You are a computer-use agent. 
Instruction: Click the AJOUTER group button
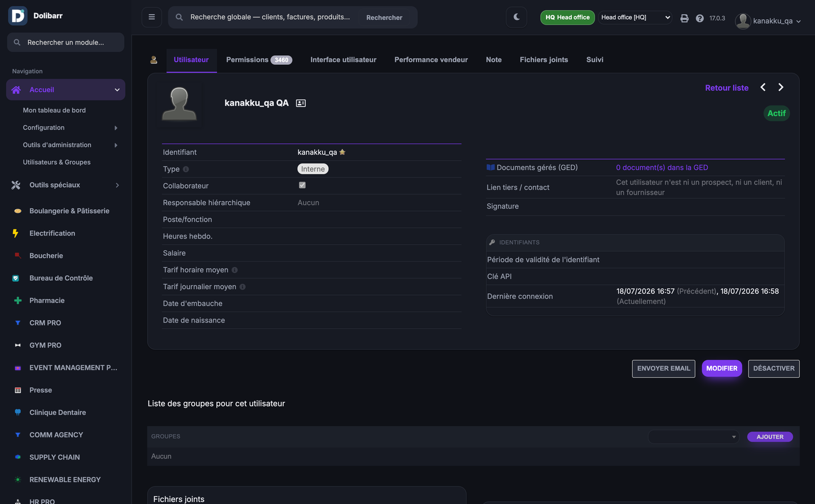click(770, 437)
